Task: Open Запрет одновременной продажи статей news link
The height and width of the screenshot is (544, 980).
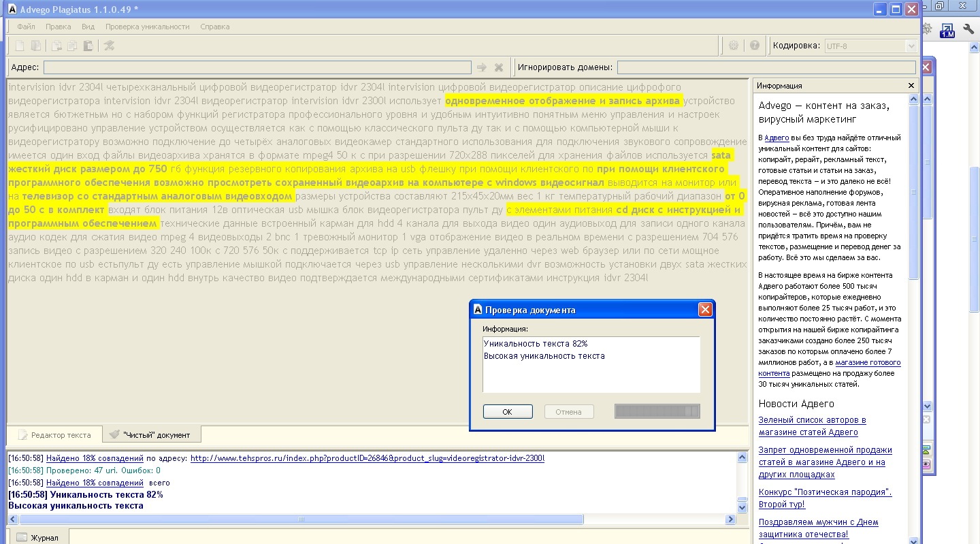Action: click(826, 462)
